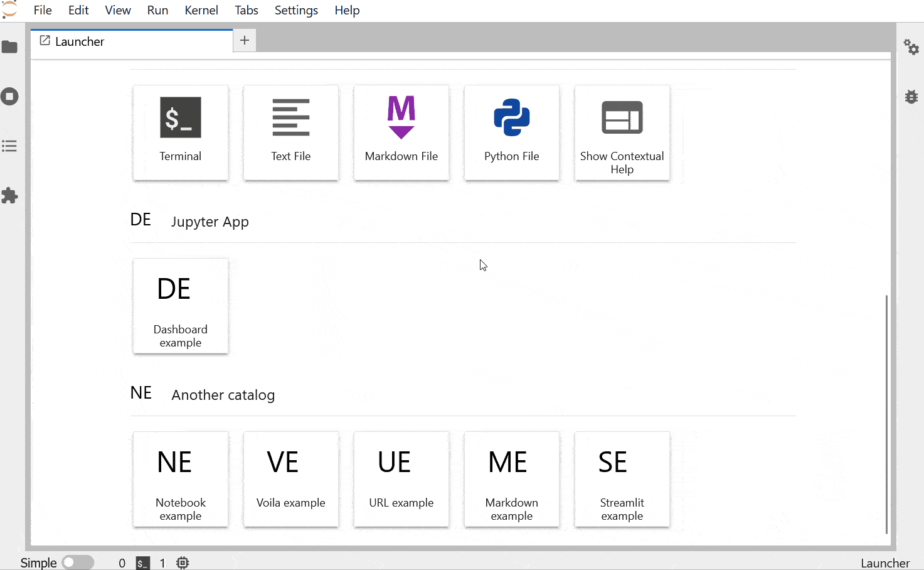Open the Markdown example card
This screenshot has width=924, height=570.
pyautogui.click(x=512, y=480)
